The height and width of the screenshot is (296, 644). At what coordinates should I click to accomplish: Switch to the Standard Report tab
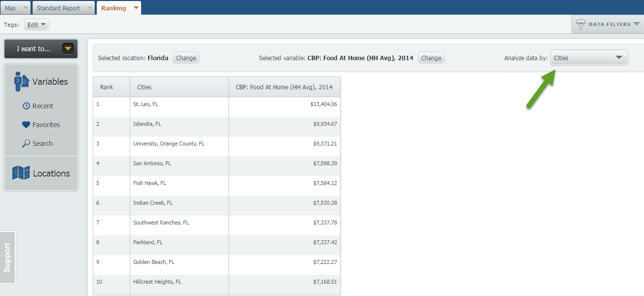coord(58,8)
